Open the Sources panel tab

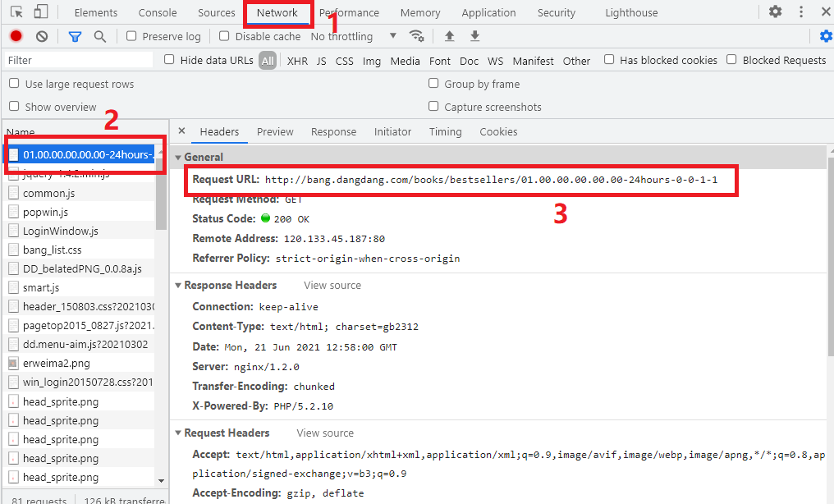(217, 13)
